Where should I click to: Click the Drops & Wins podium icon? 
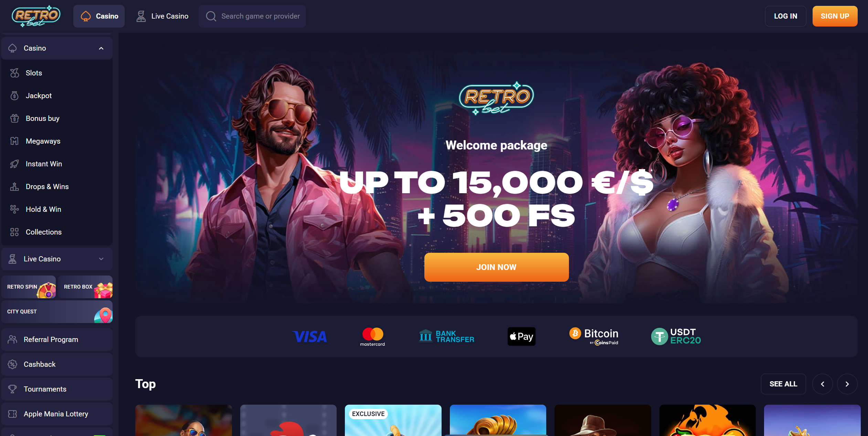click(x=14, y=187)
